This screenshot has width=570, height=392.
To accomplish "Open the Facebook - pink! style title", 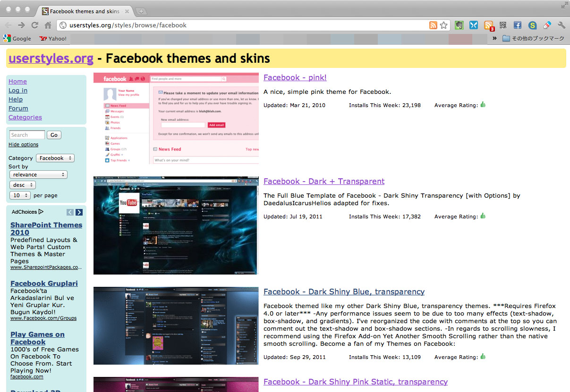I will click(x=295, y=77).
